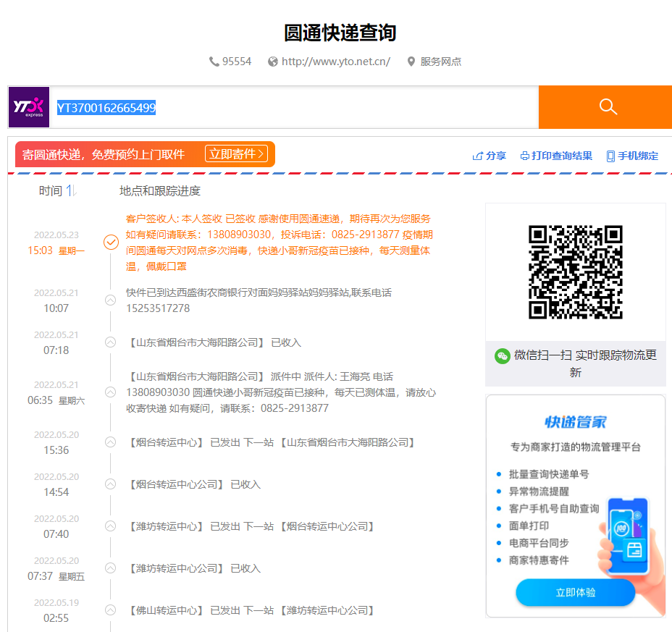The height and width of the screenshot is (632, 672).
Task: Click the 立即体验 button
Action: [575, 593]
